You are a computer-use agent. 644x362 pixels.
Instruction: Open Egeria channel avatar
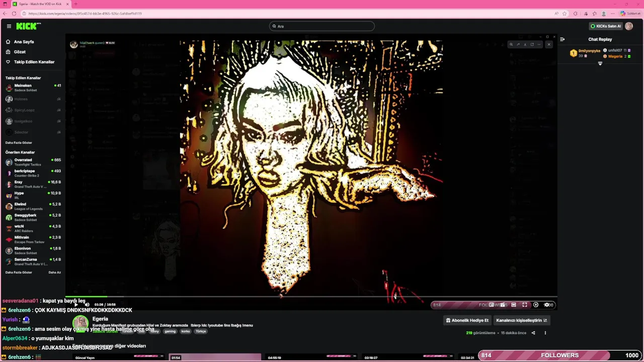[80, 324]
